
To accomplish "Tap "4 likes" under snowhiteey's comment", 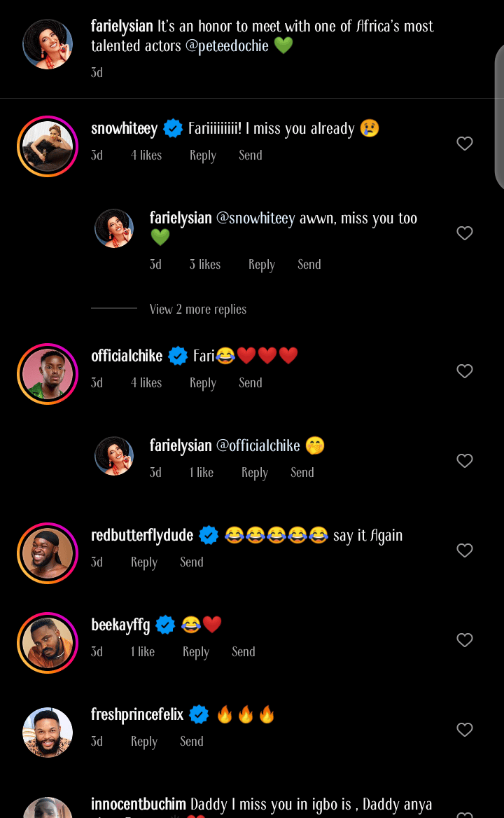I will click(146, 155).
